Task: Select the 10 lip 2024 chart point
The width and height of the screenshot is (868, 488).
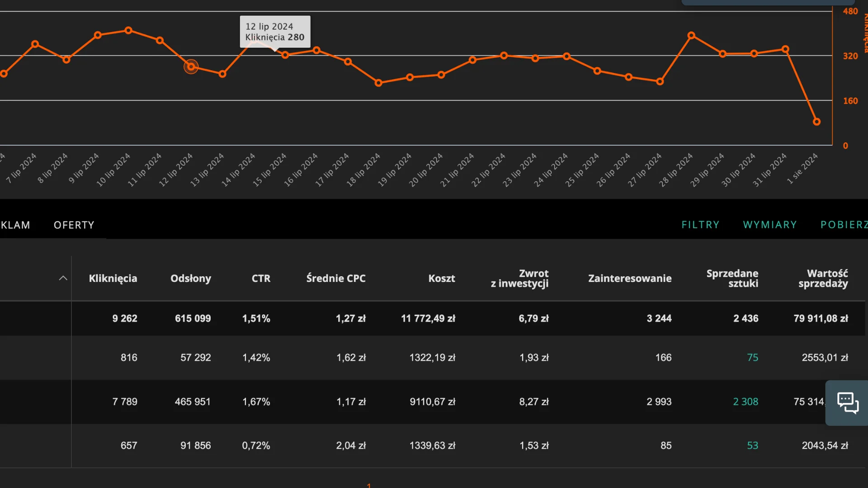Action: click(x=128, y=30)
